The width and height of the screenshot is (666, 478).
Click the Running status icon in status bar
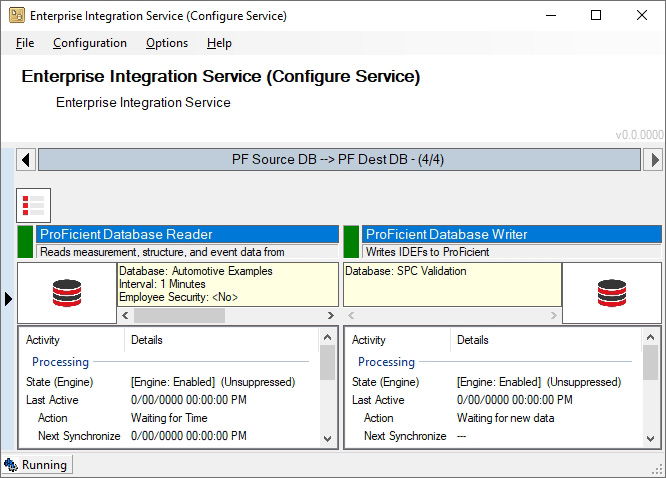[x=11, y=465]
